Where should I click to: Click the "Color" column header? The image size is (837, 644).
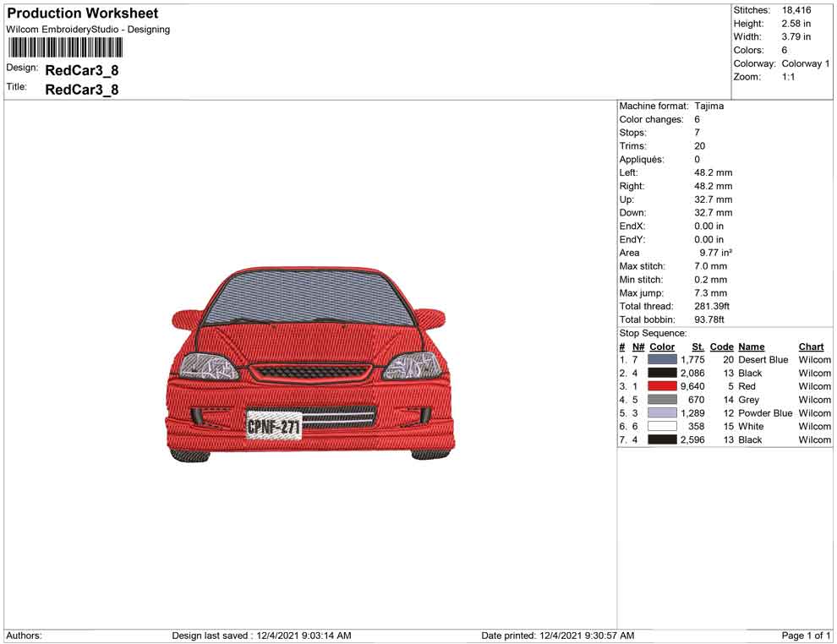pos(662,347)
